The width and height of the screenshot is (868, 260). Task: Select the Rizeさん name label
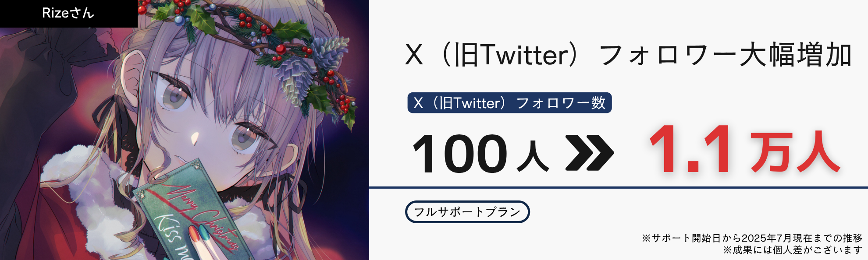(x=68, y=13)
